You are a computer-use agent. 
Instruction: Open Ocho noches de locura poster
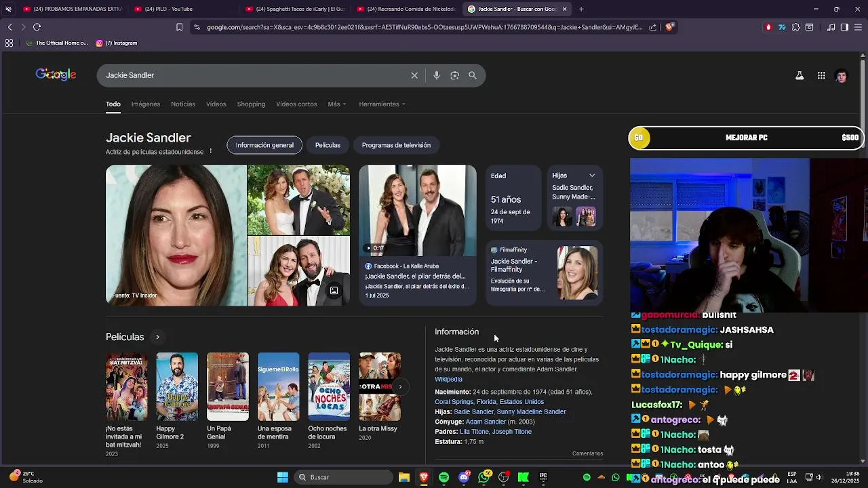329,386
